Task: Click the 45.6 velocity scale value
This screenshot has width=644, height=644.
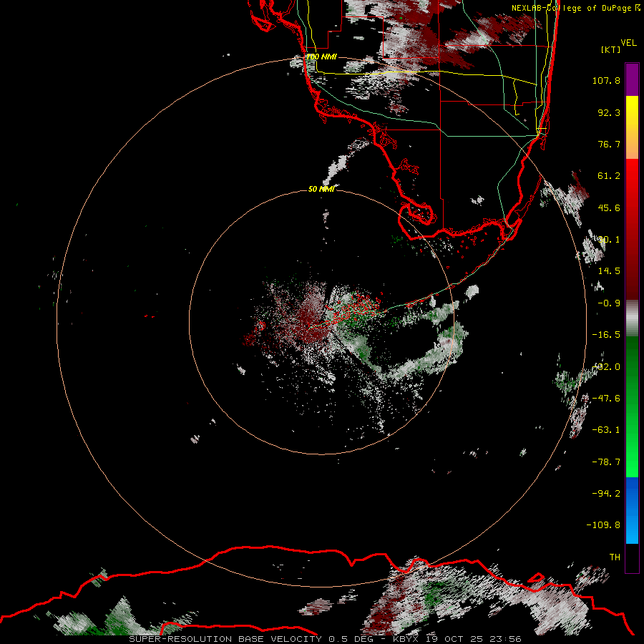Action: (609, 208)
